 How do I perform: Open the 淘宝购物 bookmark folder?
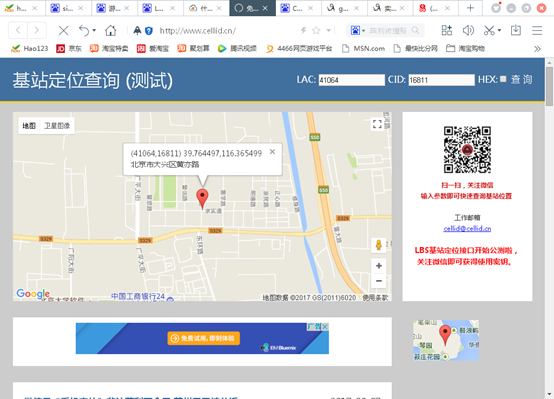tap(465, 48)
